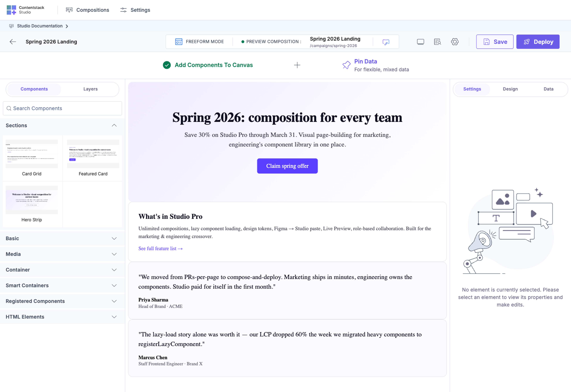Click the Search Components field
This screenshot has height=392, width=571.
[62, 108]
